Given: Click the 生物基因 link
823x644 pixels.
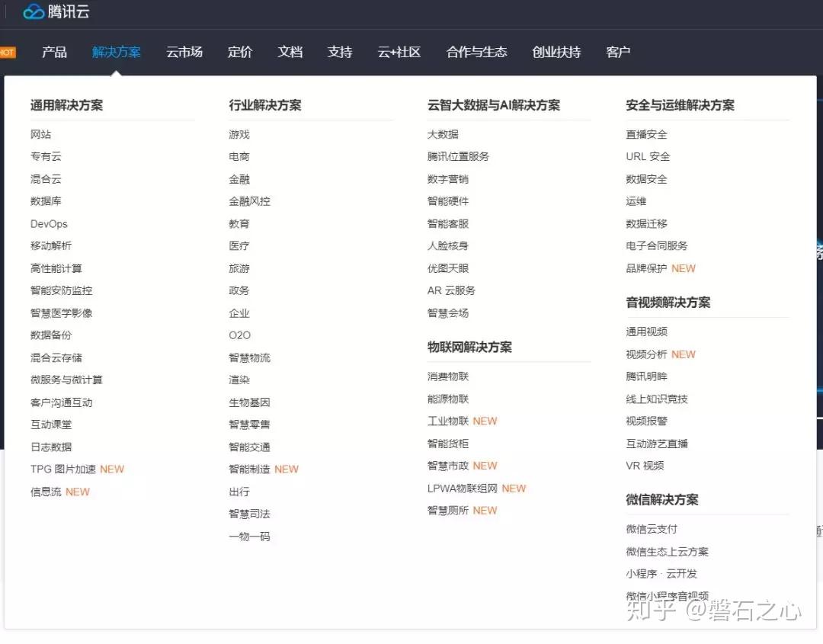Looking at the screenshot, I should pyautogui.click(x=249, y=402).
